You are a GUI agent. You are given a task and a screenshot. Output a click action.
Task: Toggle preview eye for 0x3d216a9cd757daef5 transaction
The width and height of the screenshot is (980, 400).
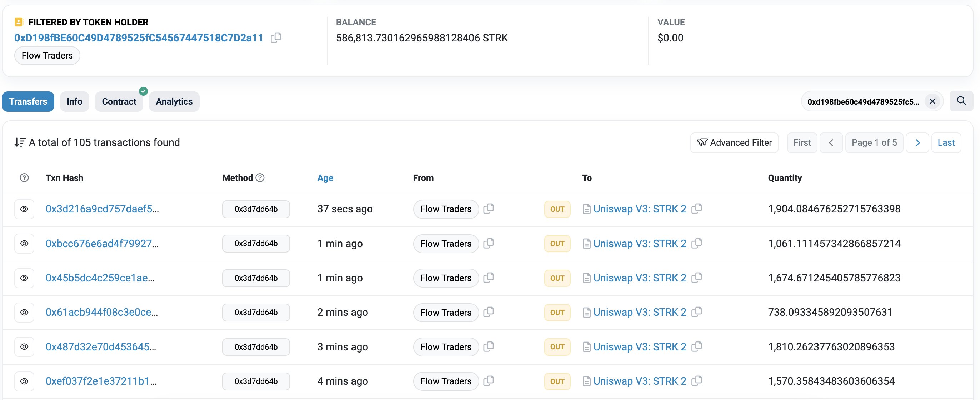(x=24, y=209)
